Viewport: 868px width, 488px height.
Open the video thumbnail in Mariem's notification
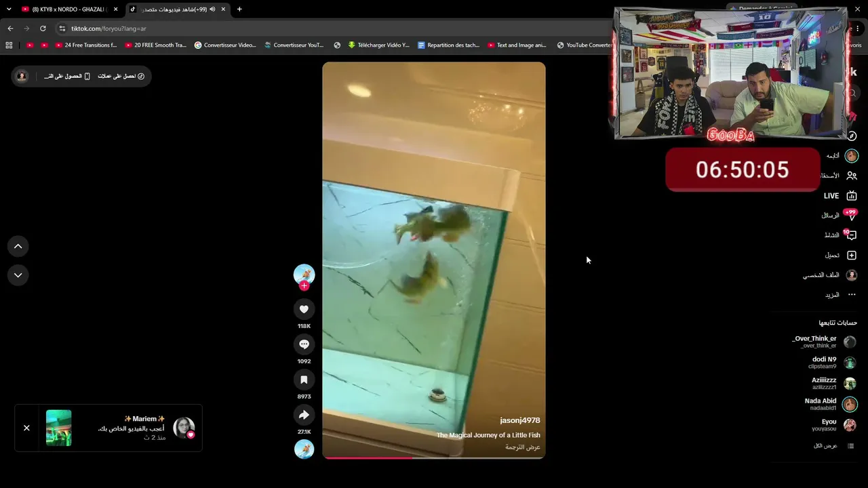pyautogui.click(x=58, y=428)
